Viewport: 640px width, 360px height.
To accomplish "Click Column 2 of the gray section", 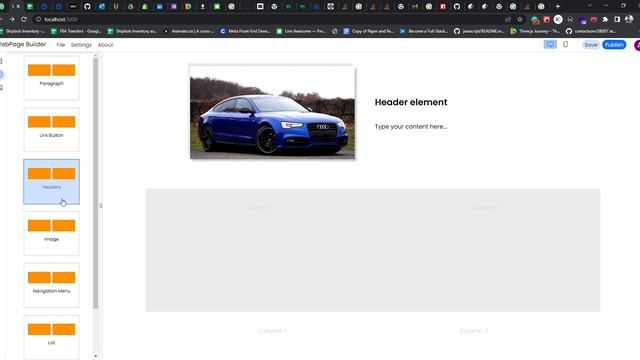I will coord(486,208).
